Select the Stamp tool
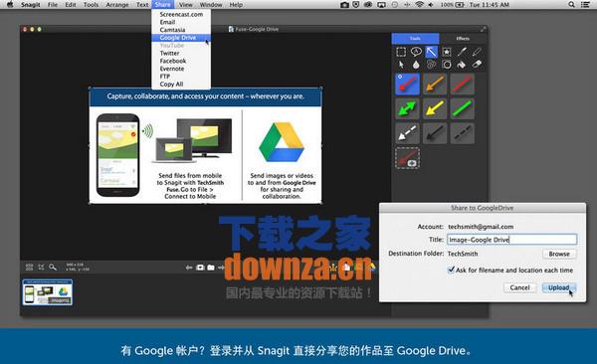Viewport: 597px width, 364px height. (x=447, y=52)
